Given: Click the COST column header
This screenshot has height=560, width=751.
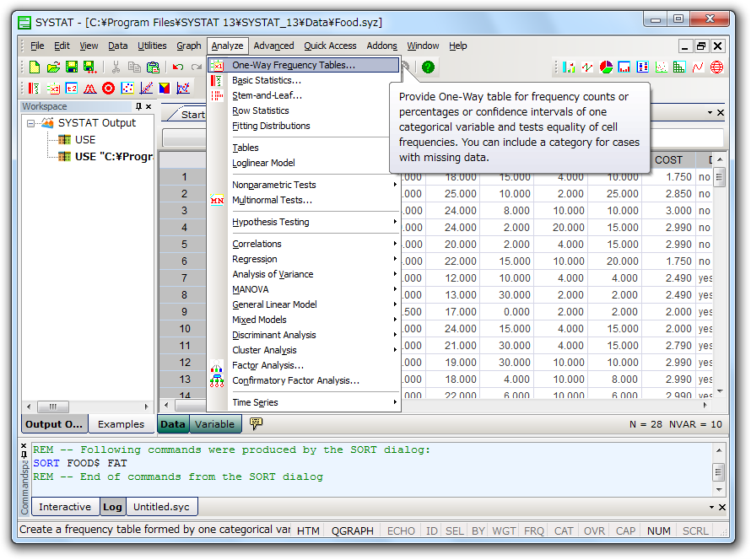Looking at the screenshot, I should [x=668, y=160].
